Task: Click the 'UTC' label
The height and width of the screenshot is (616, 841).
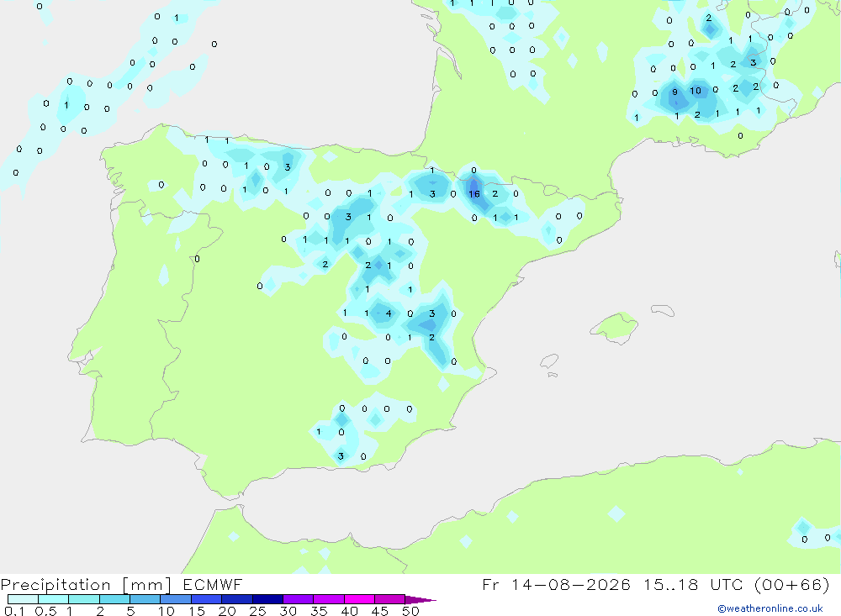Action: [727, 584]
